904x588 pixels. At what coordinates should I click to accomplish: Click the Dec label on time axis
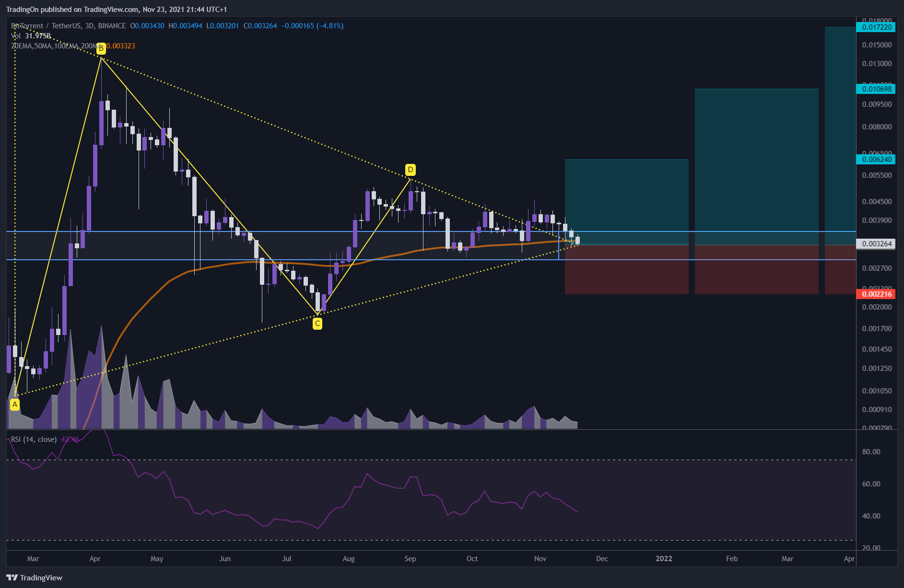[x=602, y=558]
